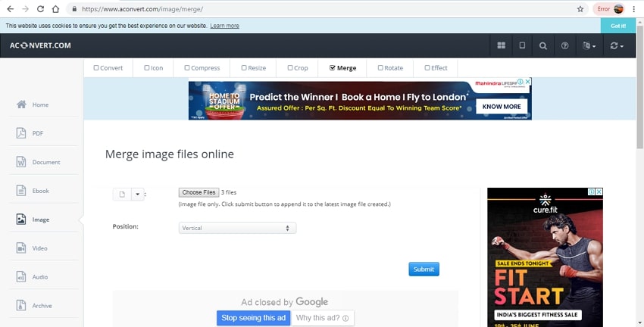This screenshot has height=327, width=644.
Task: Go to Video converter in sidebar
Action: coord(39,248)
